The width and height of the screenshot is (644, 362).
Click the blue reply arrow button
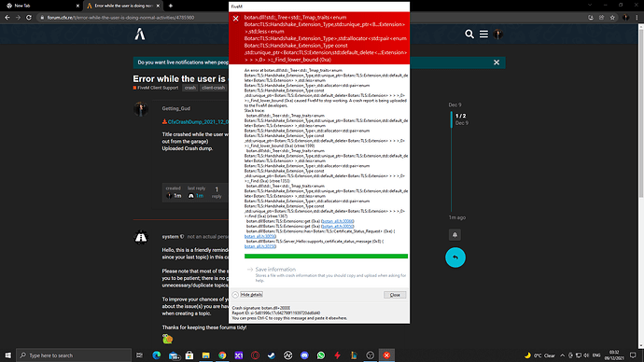(x=455, y=258)
